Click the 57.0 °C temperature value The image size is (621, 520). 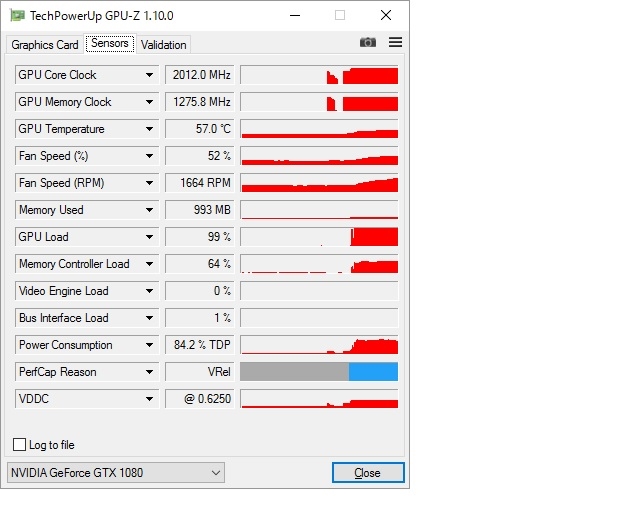200,129
